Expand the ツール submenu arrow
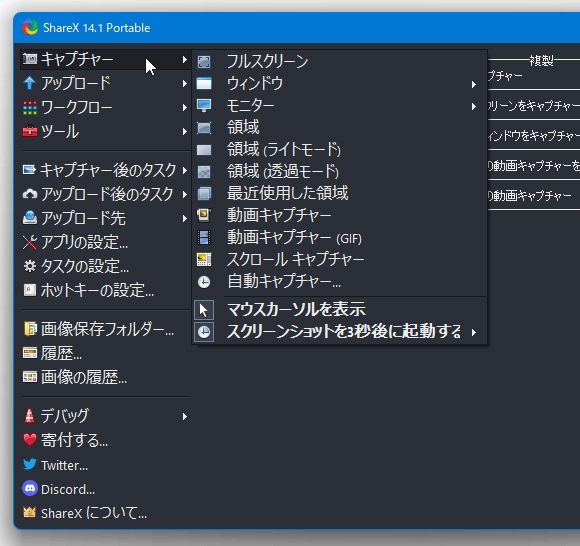 pyautogui.click(x=184, y=132)
